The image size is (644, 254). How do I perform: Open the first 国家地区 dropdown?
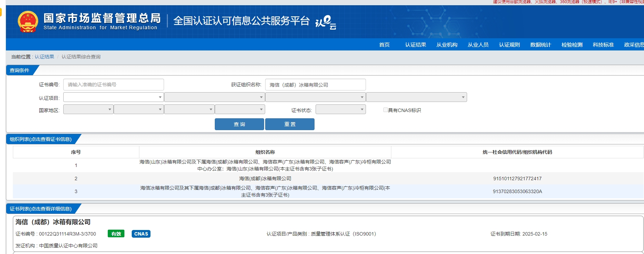[88, 109]
